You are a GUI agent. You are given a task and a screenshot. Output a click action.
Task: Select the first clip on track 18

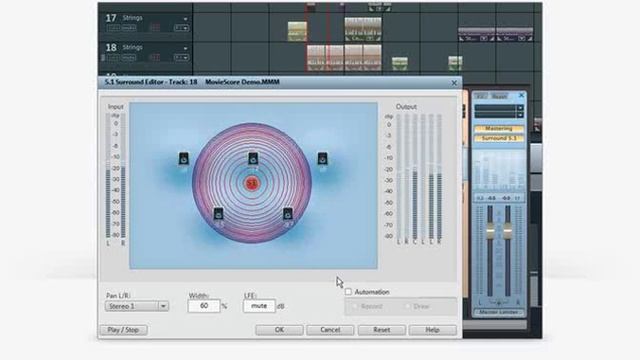[x=316, y=58]
